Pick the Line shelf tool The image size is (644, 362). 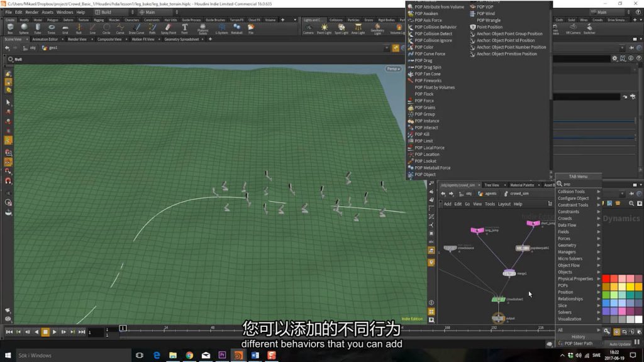click(92, 28)
